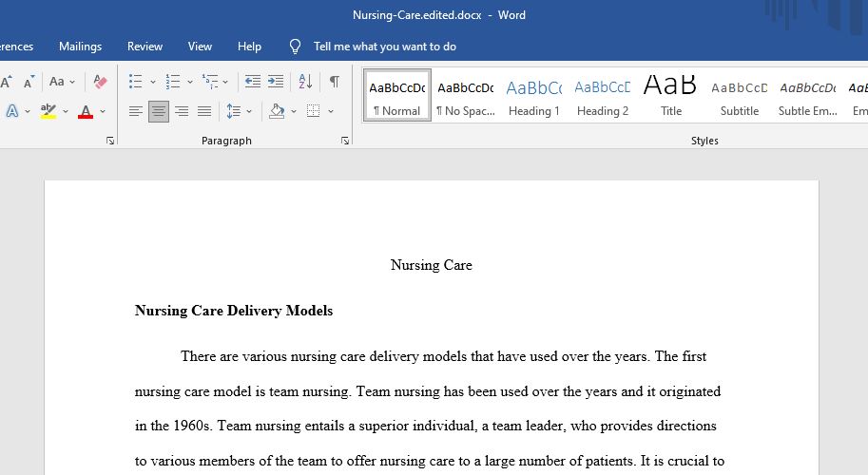Viewport: 868px width, 475px height.
Task: Click text 'in the 1960s'
Action: 173,426
